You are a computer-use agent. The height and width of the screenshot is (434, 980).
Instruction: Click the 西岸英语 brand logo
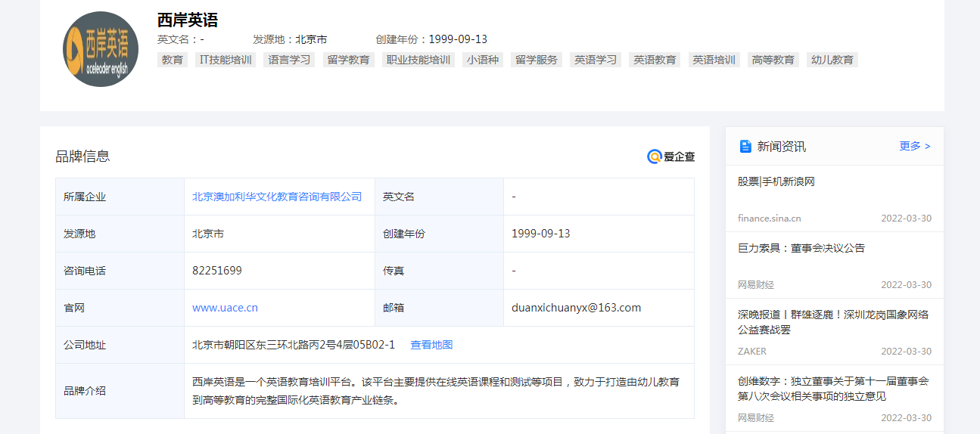click(101, 49)
